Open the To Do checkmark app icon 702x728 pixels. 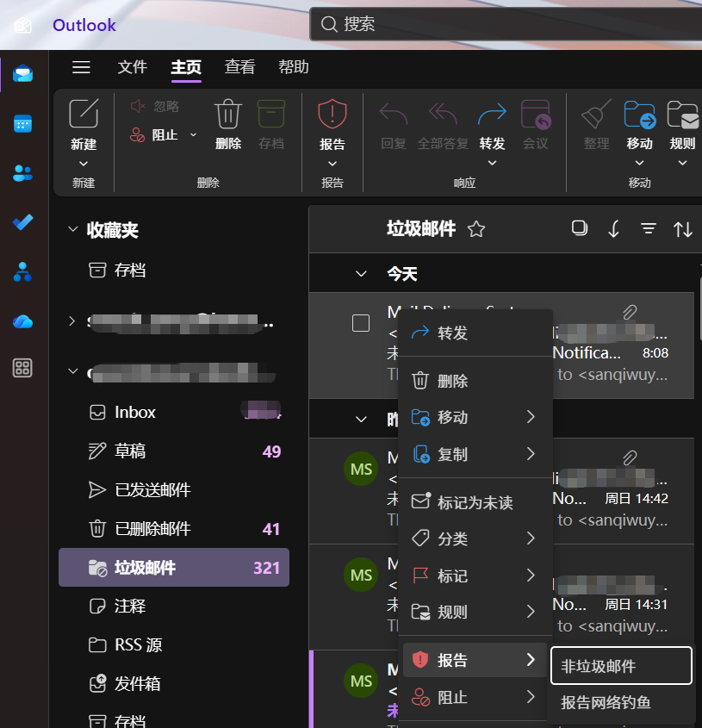pyautogui.click(x=23, y=222)
